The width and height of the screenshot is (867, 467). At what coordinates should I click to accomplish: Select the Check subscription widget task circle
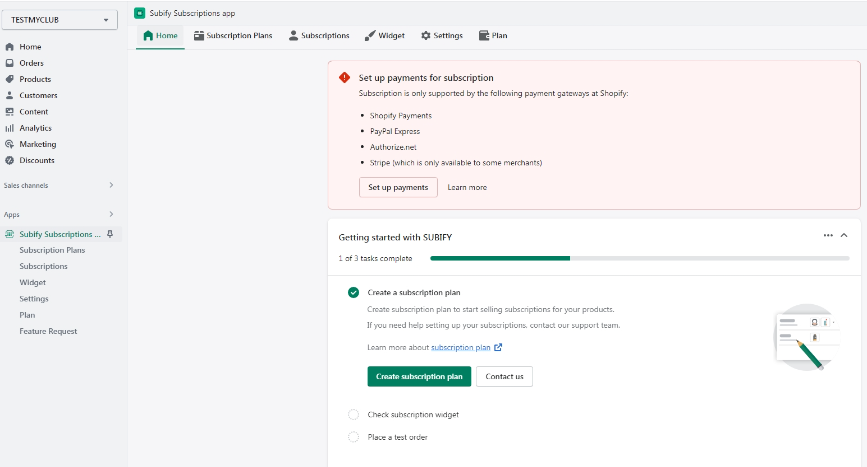click(x=353, y=414)
